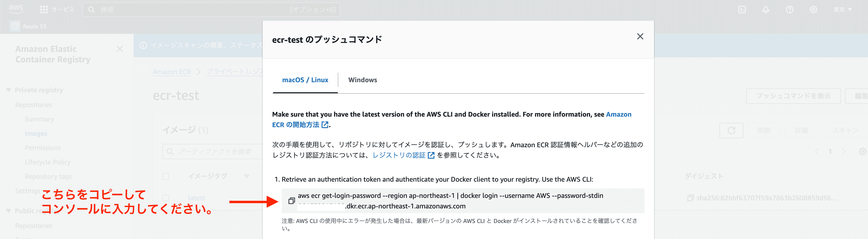Open the latest image tag link

[x=196, y=198]
